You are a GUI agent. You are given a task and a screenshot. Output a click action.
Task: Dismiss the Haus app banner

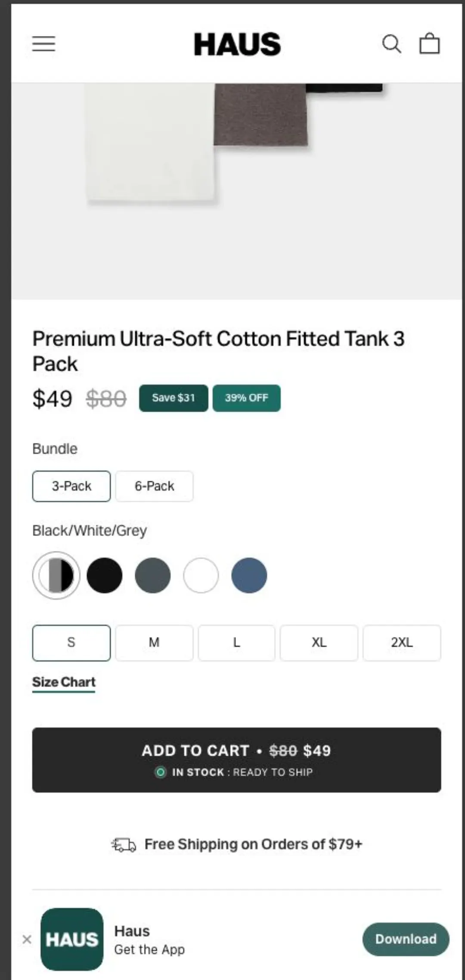[x=27, y=940]
